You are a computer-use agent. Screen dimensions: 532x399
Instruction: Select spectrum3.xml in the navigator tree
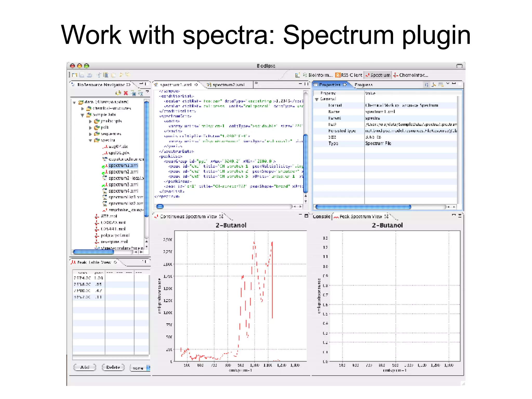[123, 184]
